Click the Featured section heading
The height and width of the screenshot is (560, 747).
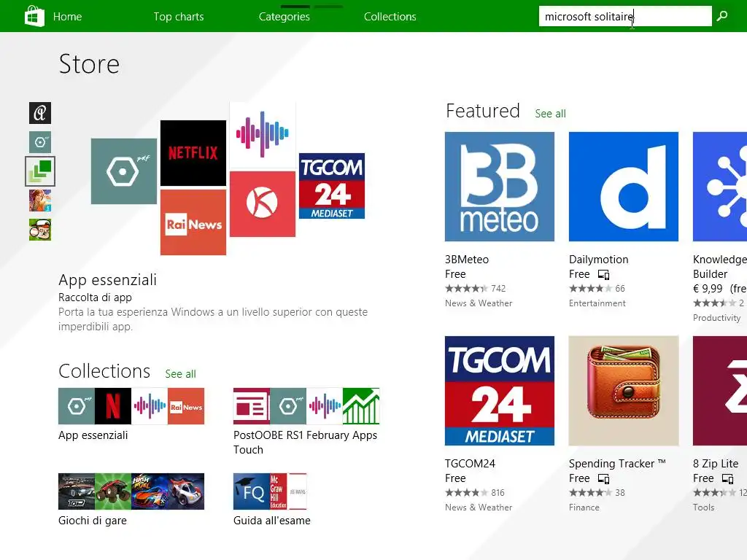pos(483,111)
